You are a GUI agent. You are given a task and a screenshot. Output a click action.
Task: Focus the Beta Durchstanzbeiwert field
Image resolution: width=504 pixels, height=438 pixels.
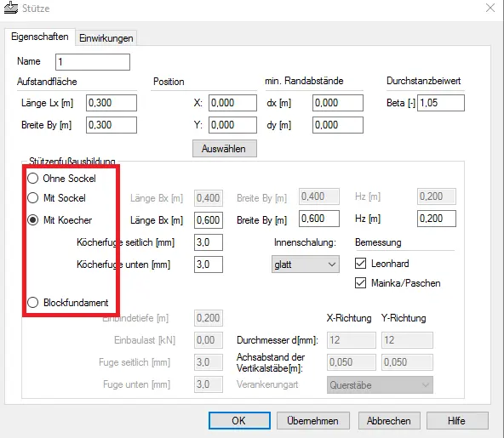(x=441, y=103)
